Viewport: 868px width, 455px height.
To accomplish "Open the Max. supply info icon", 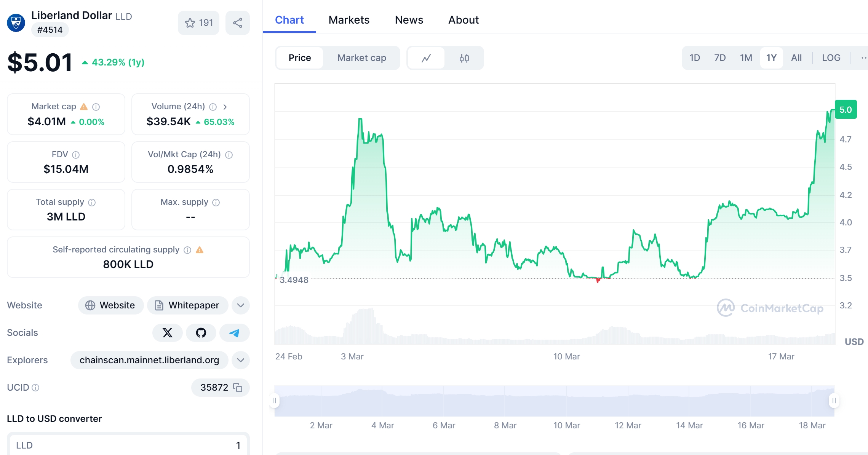I will point(216,202).
